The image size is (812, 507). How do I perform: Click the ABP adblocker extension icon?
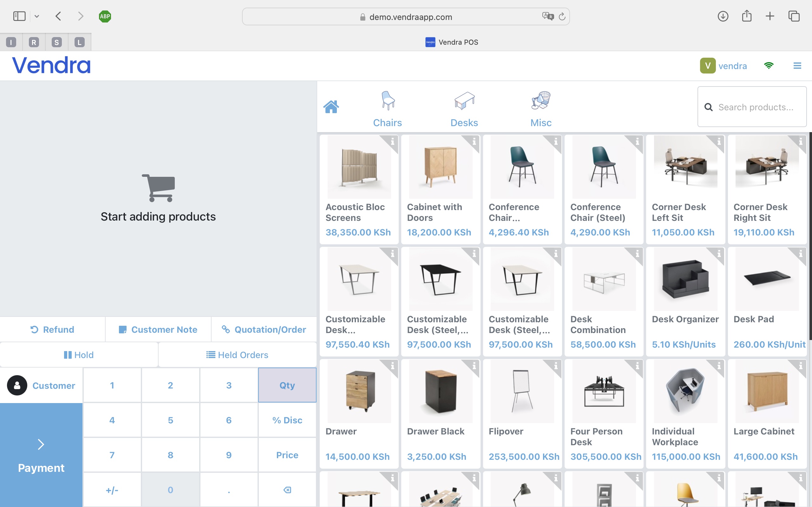tap(105, 16)
